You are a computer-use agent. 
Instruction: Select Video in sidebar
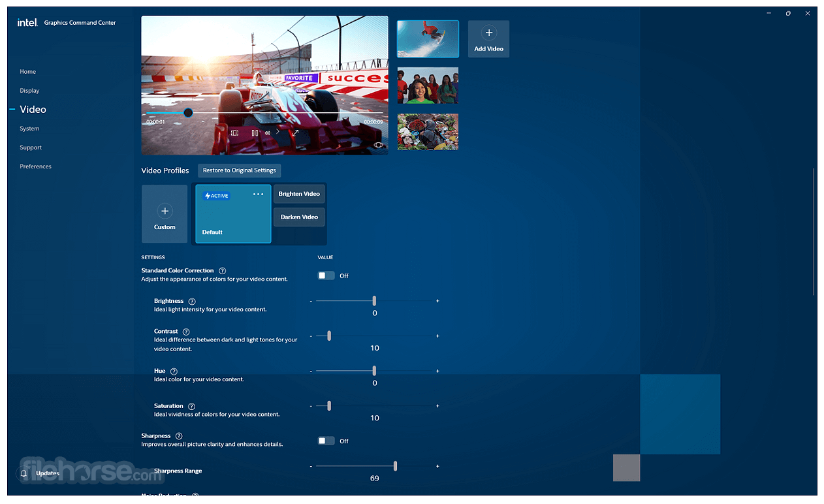33,110
